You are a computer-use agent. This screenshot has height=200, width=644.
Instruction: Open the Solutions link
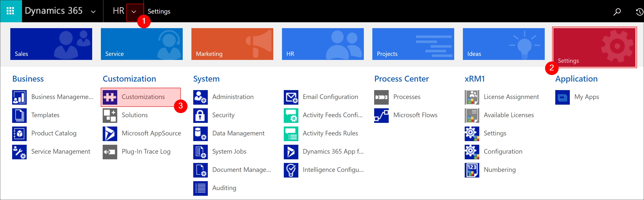pyautogui.click(x=134, y=115)
